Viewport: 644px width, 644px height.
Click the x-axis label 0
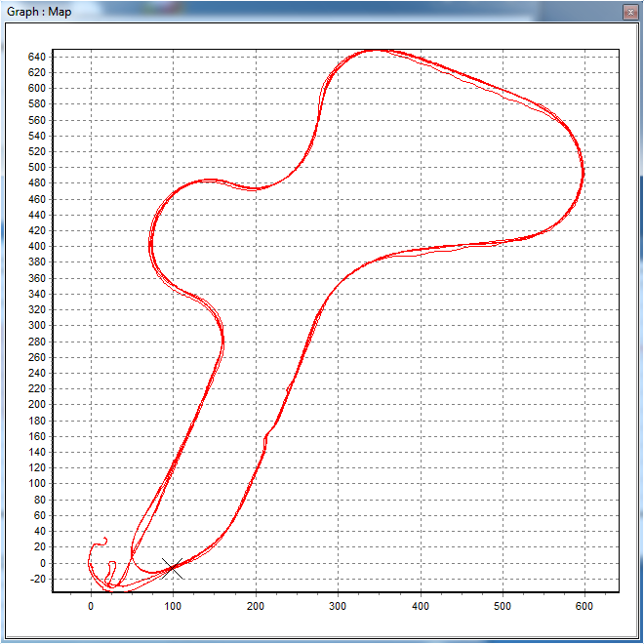(x=91, y=606)
